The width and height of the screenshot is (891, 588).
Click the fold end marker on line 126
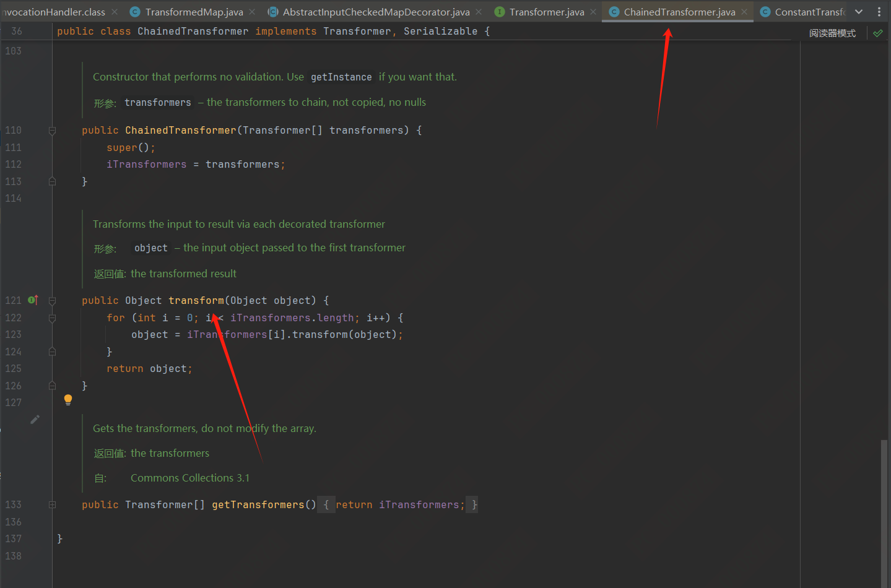52,386
